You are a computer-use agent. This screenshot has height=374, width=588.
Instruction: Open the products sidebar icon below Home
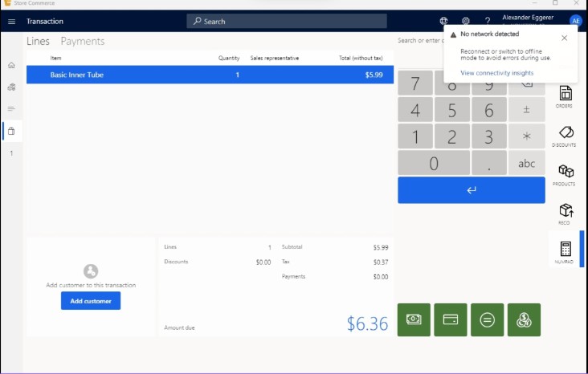[x=11, y=87]
